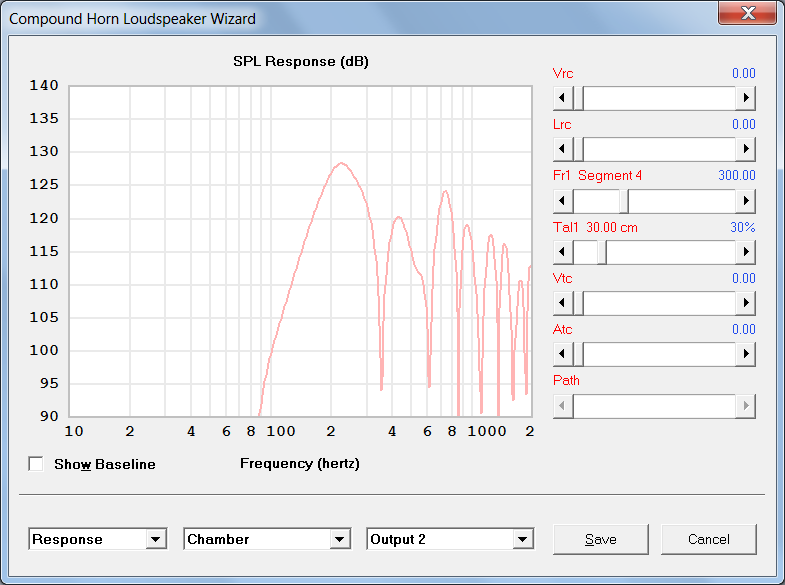Click the Lrc value 0.00
This screenshot has width=785, height=585.
743,125
